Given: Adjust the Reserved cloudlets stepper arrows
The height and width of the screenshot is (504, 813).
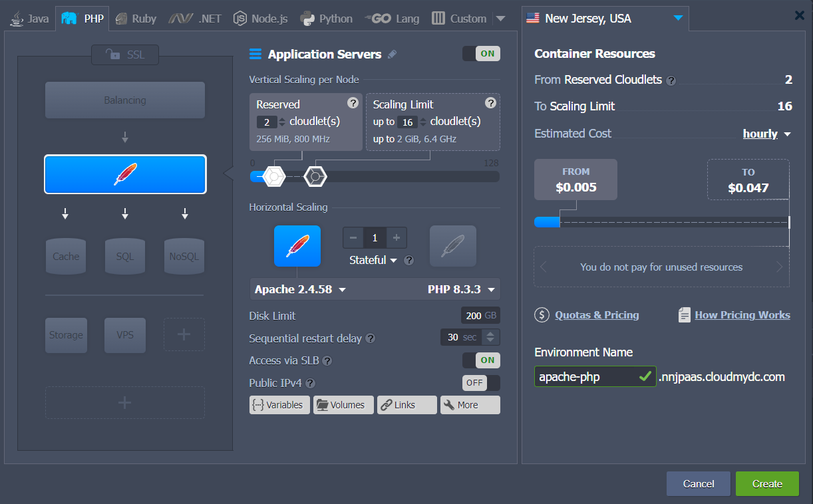Looking at the screenshot, I should point(282,122).
